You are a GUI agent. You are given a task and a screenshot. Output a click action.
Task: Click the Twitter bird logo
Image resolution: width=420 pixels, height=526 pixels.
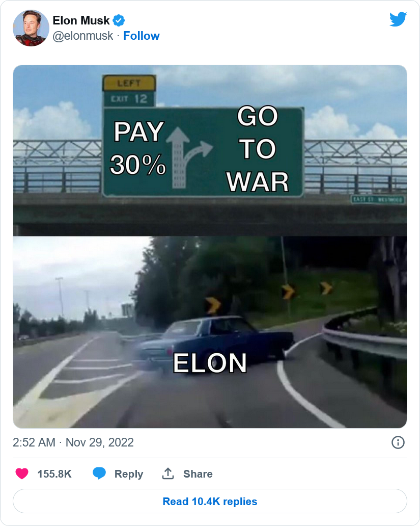click(398, 19)
